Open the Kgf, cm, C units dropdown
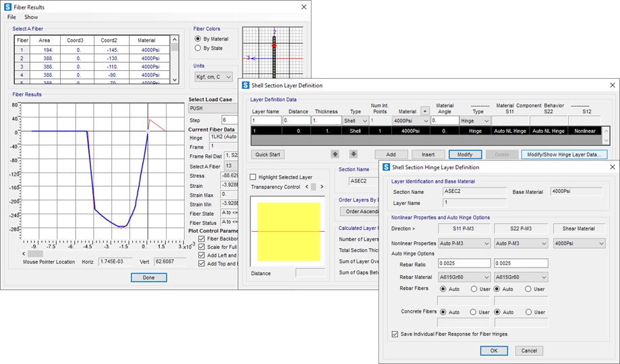The height and width of the screenshot is (364, 620). click(213, 78)
